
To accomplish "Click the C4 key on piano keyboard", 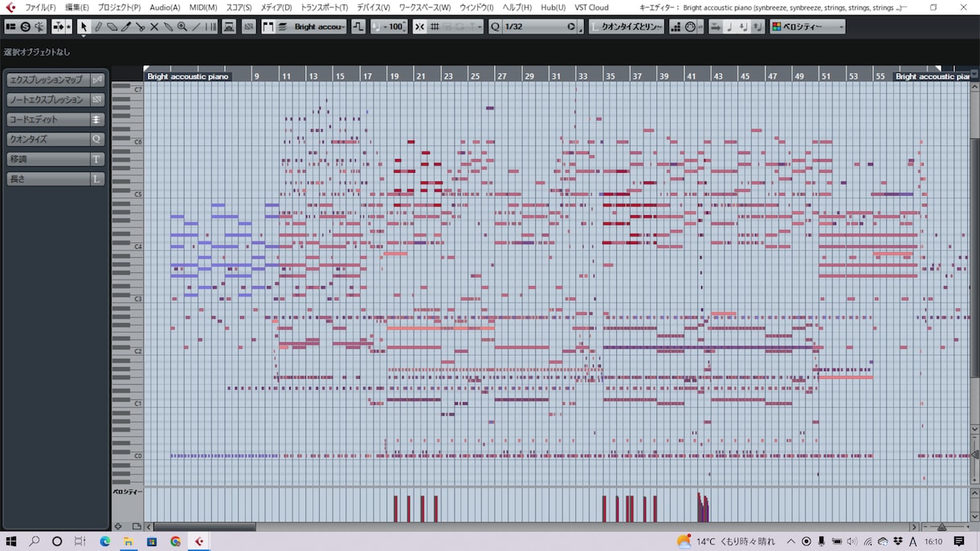I will [127, 247].
